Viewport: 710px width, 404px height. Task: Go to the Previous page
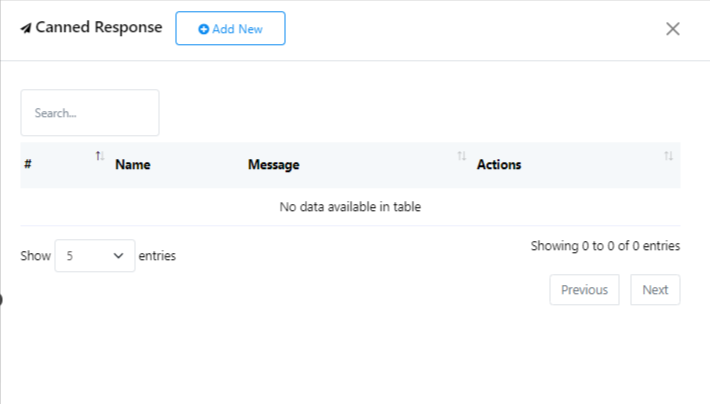[x=584, y=290]
